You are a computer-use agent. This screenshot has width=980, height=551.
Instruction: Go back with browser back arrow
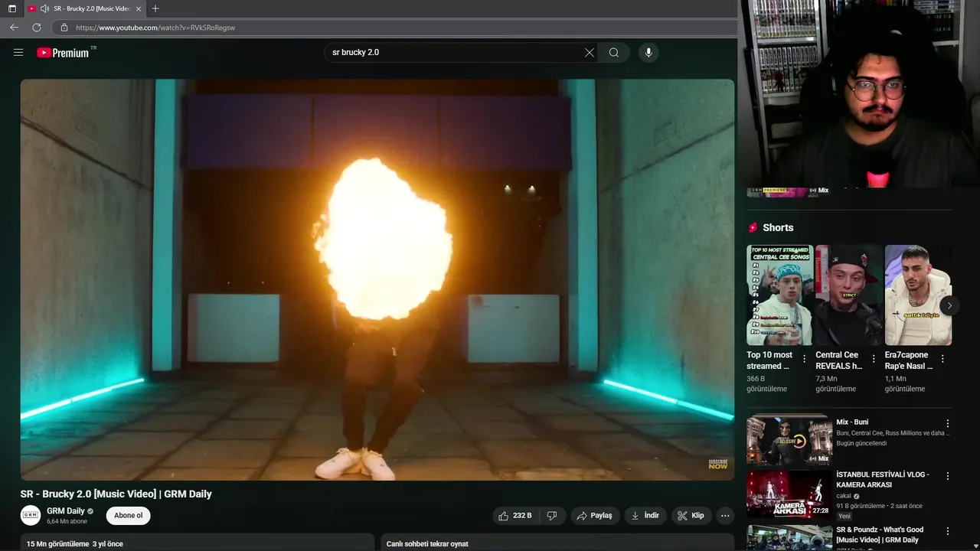[14, 27]
